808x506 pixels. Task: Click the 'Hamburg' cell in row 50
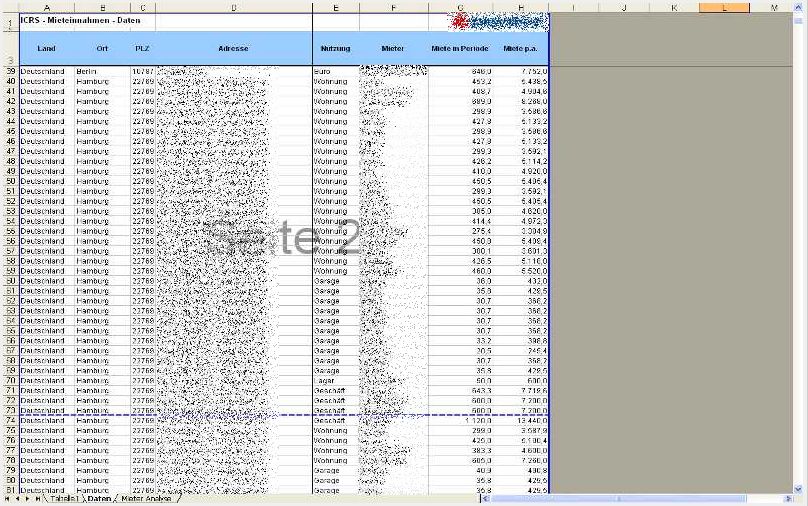(102, 181)
